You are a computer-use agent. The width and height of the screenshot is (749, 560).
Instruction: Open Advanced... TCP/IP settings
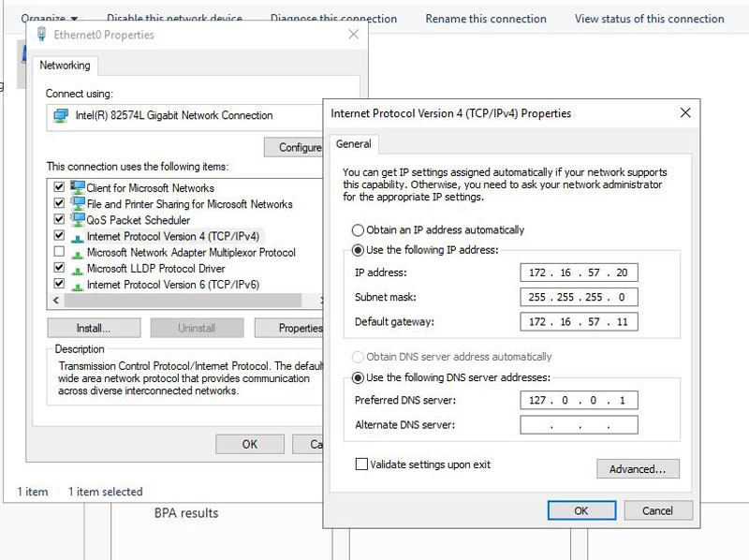click(x=638, y=469)
